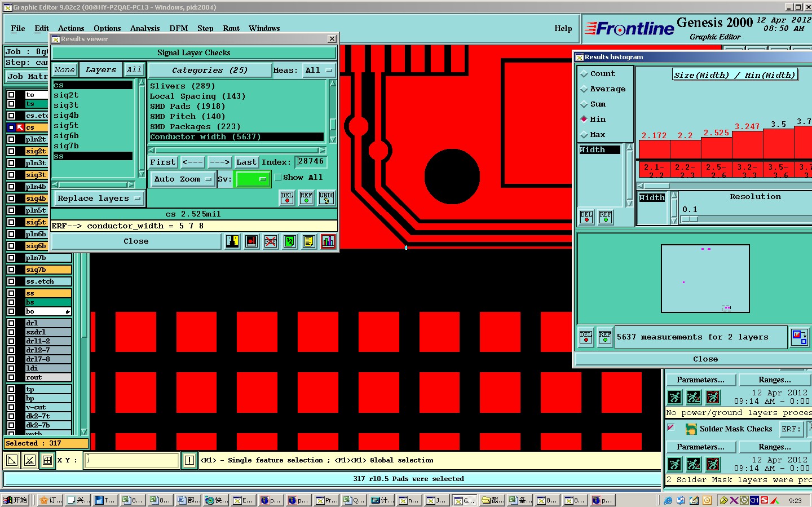Click the UNDO icon in Results viewer

(x=326, y=198)
